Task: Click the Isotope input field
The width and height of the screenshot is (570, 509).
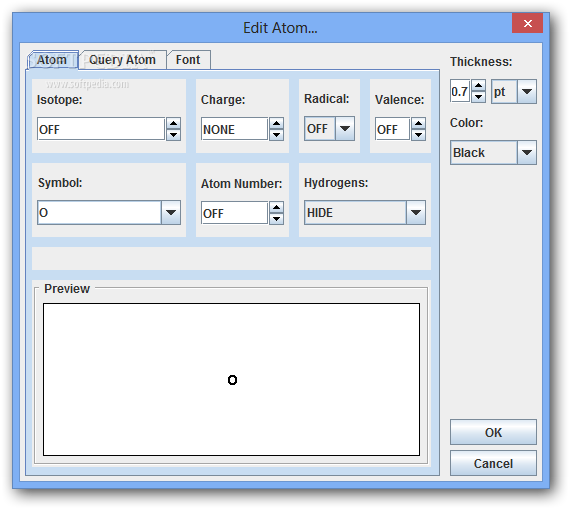Action: click(x=101, y=129)
